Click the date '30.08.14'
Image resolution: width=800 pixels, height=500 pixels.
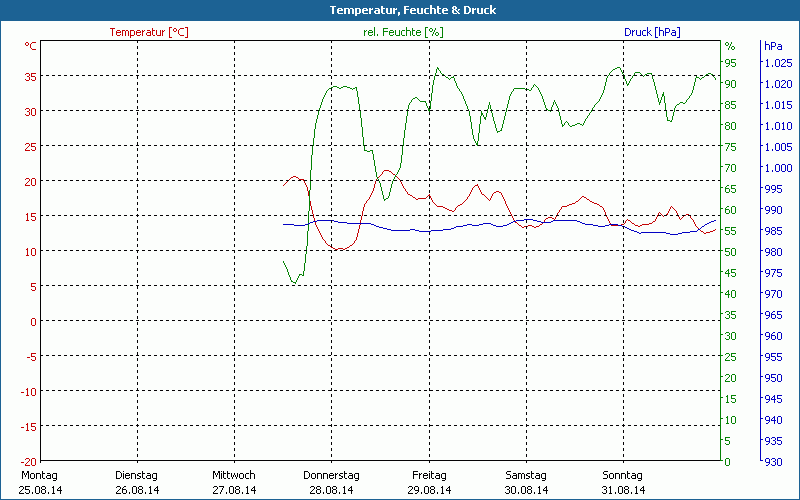(x=526, y=490)
